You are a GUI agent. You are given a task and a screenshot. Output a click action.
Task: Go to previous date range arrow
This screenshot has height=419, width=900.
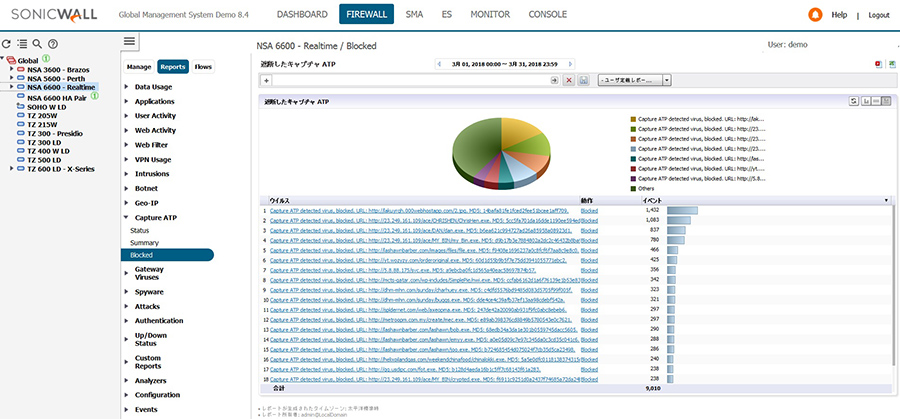point(439,64)
